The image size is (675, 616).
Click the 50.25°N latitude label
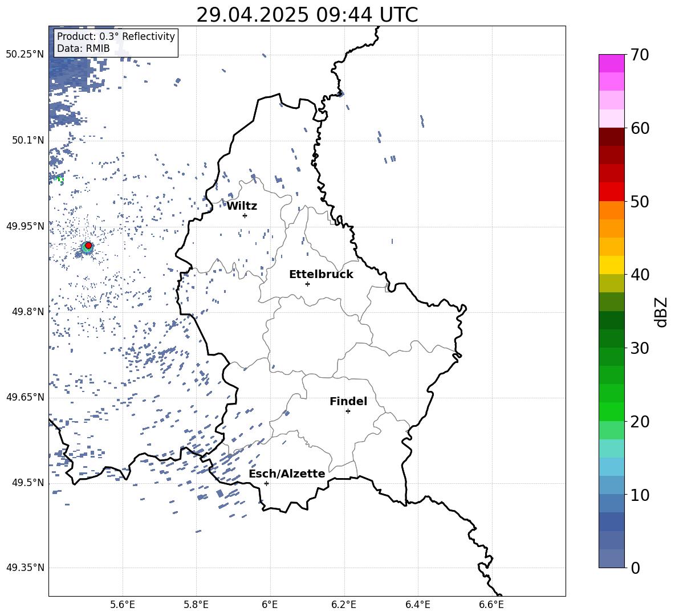coord(25,54)
